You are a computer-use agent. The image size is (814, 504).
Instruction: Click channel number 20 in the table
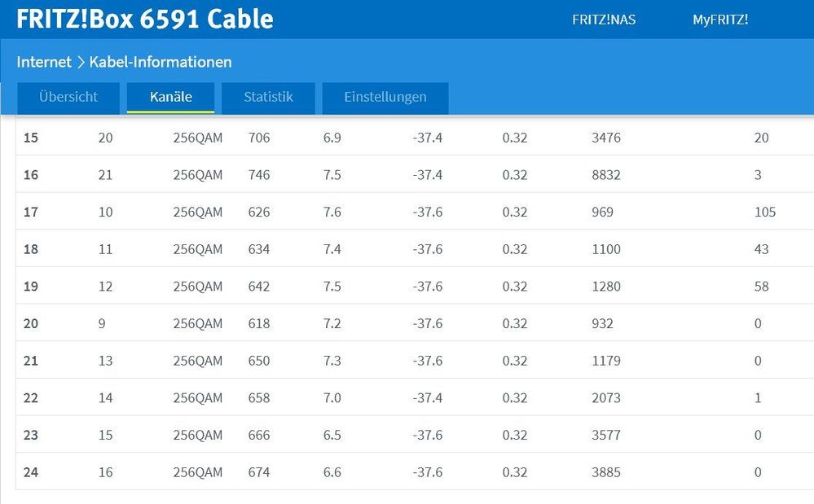pos(31,323)
